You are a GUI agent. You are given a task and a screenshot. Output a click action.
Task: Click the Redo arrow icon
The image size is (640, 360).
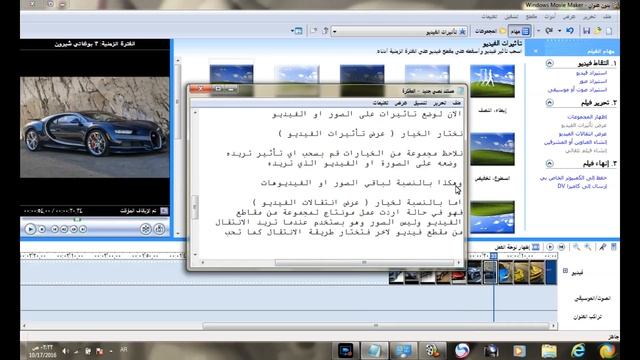(x=549, y=31)
